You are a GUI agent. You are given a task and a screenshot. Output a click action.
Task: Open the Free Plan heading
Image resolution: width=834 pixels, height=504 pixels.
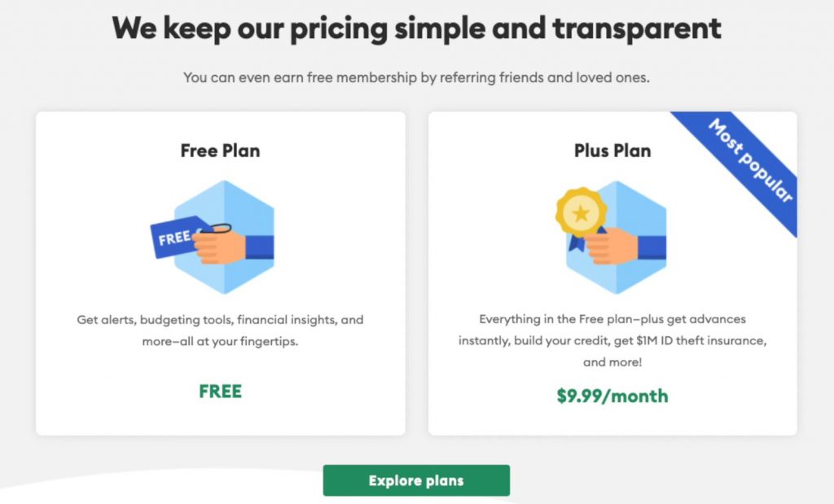220,151
